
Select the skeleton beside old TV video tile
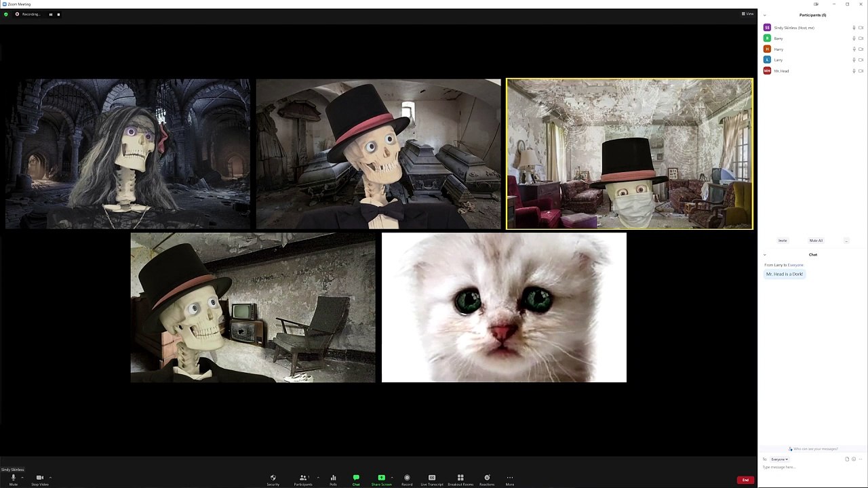point(253,308)
